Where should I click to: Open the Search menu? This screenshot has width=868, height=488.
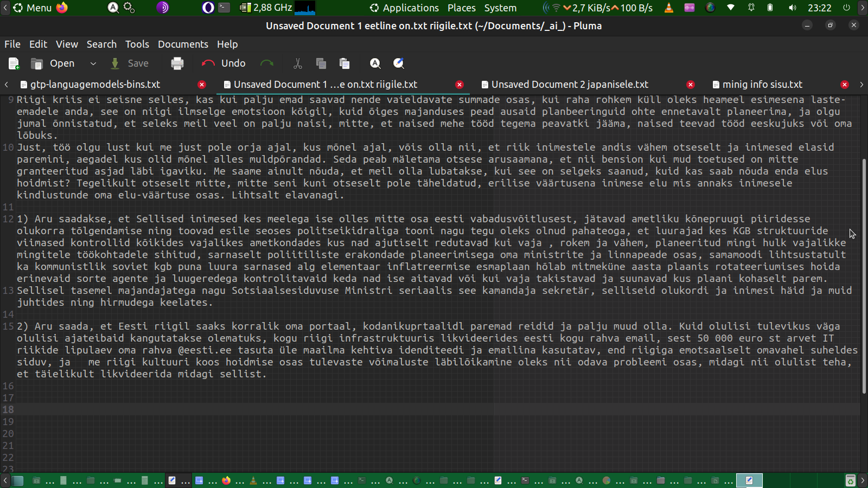tap(101, 44)
